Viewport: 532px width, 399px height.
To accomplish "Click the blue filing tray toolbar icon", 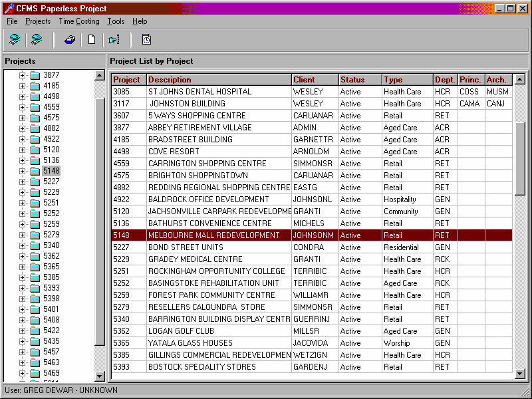I will click(x=70, y=40).
